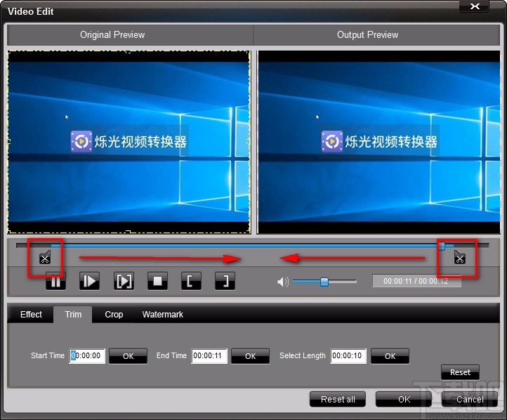Confirm End Time with its OK button

250,356
